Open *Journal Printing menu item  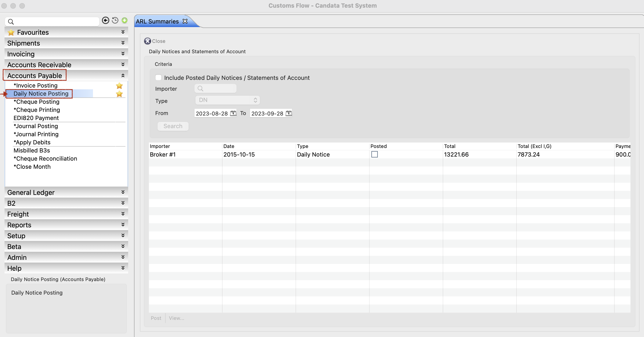coord(36,134)
